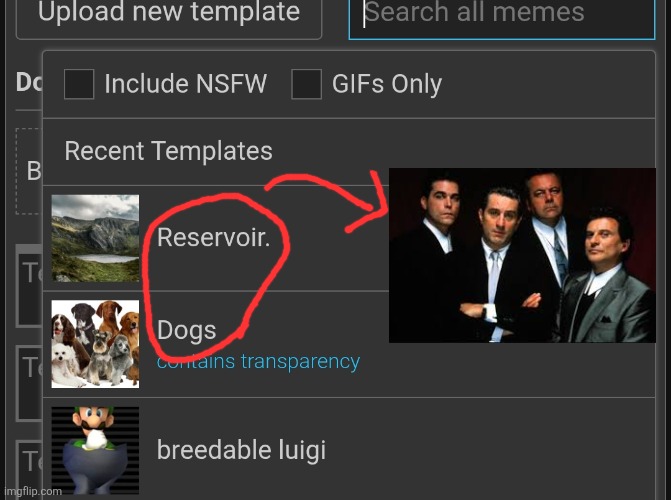
Task: Click the Include NSFW label text
Action: [186, 83]
